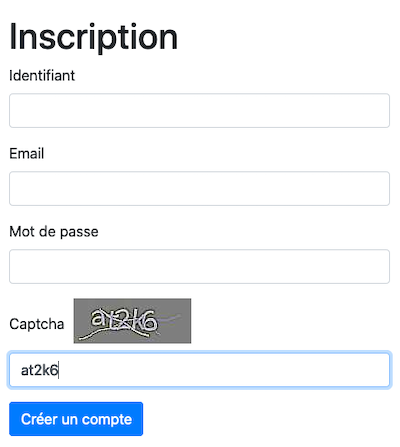Click the empty box under Mot de passe
Viewport: 400px width, 447px height.
click(x=199, y=267)
